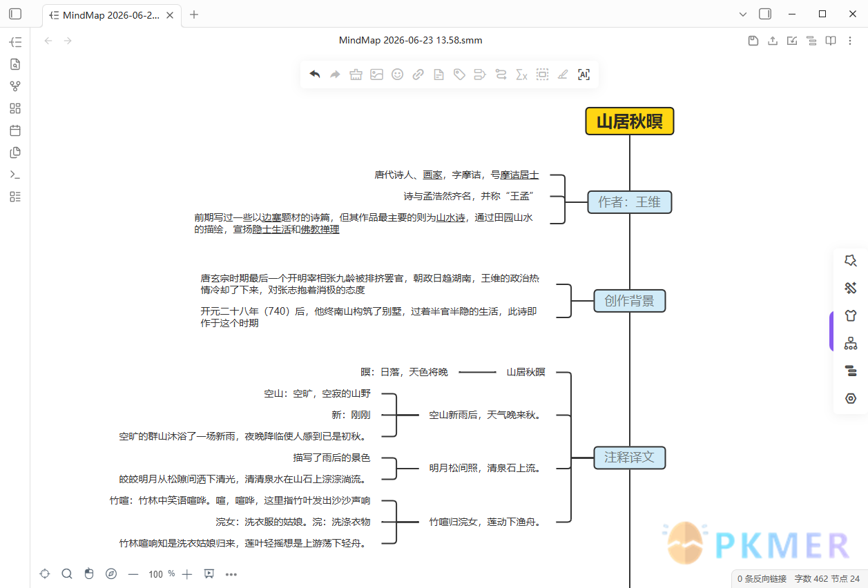
Task: Insert an image via the picture icon
Action: pos(376,75)
